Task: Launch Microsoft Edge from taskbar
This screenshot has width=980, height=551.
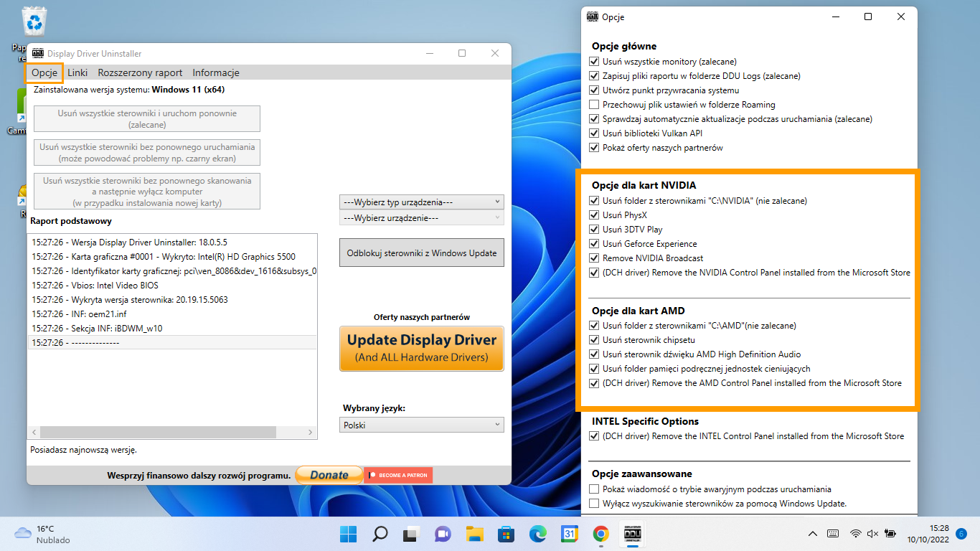Action: [537, 534]
